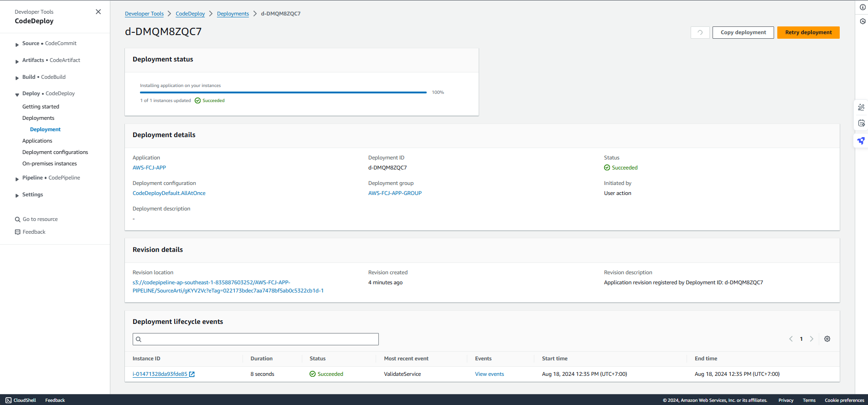Click the 8 seconds duration cell

tap(262, 374)
